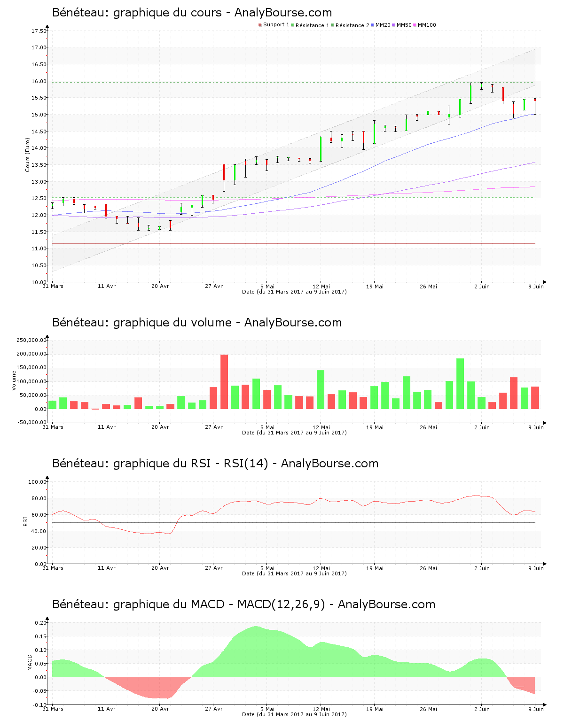Image resolution: width=564 pixels, height=728 pixels.
Task: Click the tallest green volume bar
Action: point(460,384)
